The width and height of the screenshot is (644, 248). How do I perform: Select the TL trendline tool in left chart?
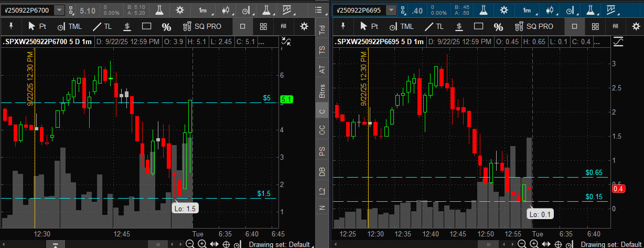pos(102,26)
